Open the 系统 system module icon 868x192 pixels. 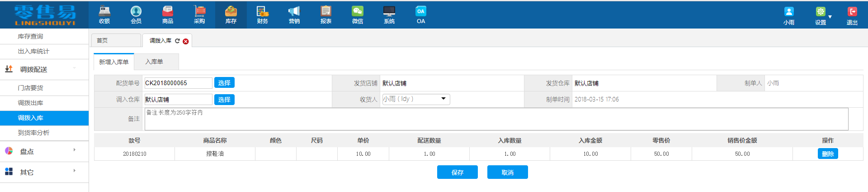point(389,14)
